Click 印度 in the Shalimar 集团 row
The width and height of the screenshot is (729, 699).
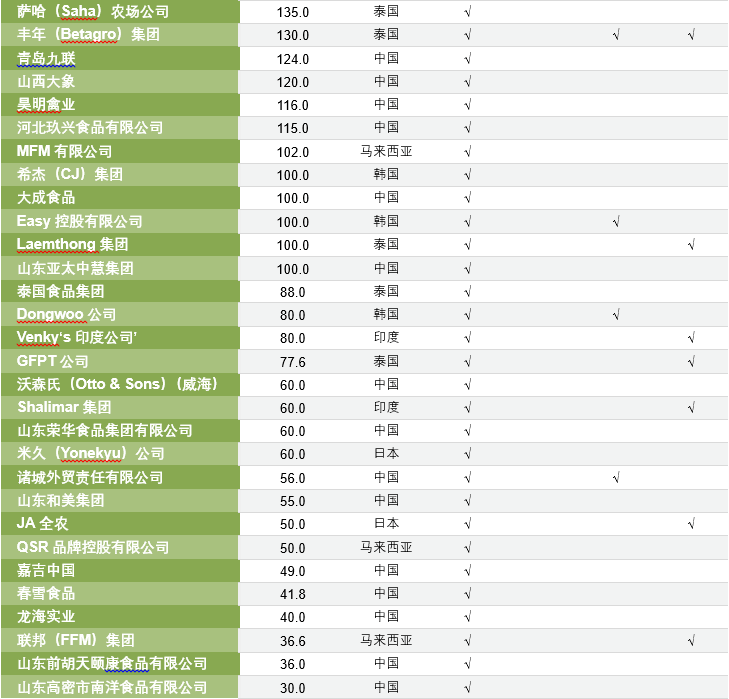386,407
